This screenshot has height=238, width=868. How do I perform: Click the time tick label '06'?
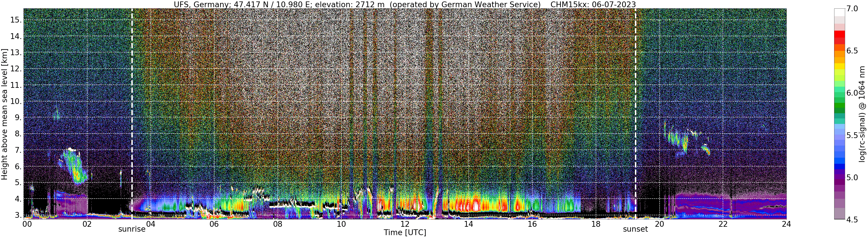[214, 224]
